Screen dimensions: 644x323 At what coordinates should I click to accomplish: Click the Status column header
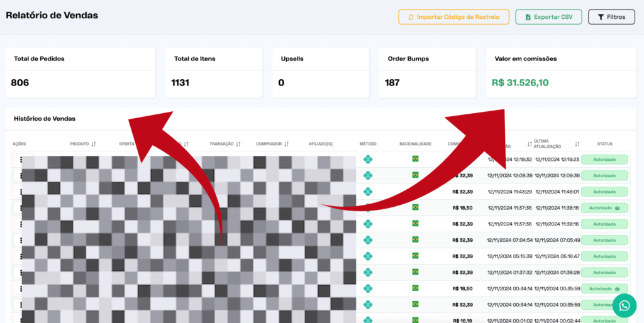(x=604, y=144)
